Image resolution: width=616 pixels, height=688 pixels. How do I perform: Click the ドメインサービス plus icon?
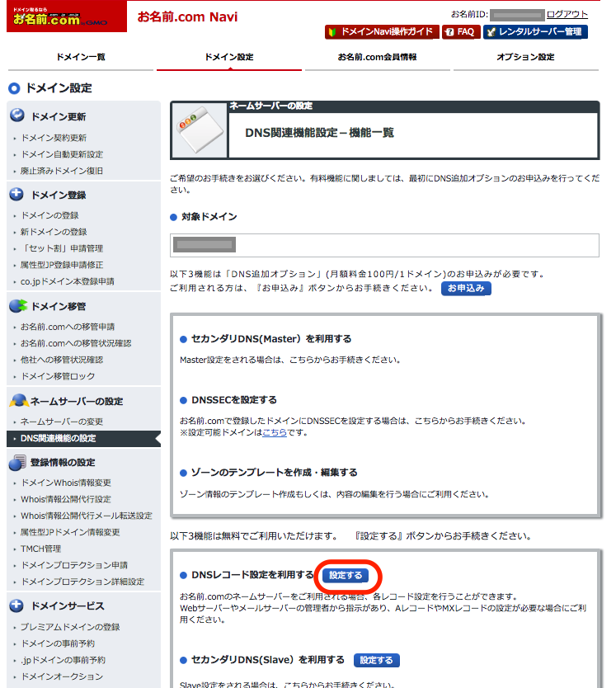pos(16,606)
